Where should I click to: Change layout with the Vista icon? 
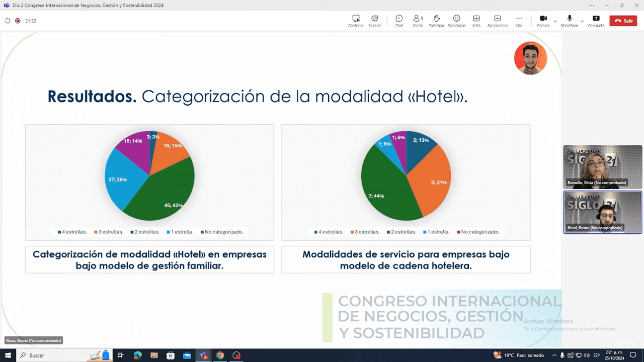[476, 21]
